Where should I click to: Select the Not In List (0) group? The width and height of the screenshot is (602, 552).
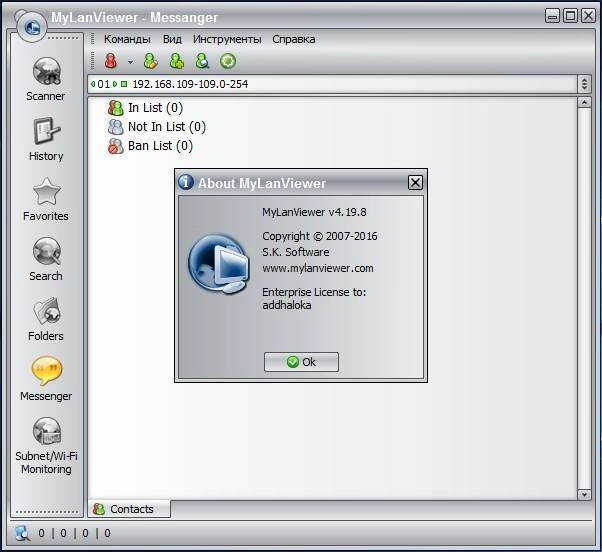[x=157, y=127]
